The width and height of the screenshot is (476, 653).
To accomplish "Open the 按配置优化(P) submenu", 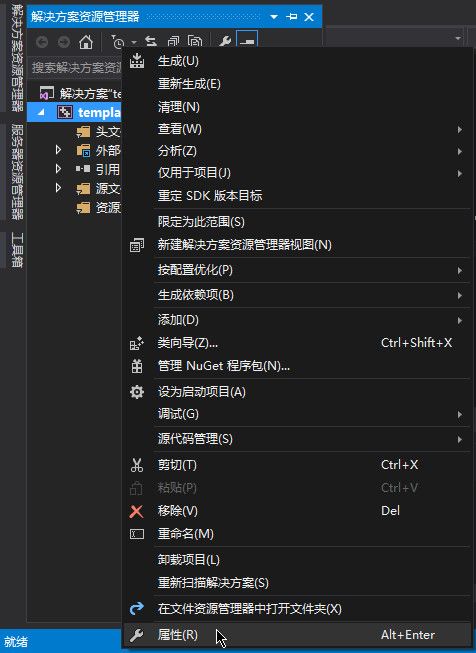I will (x=298, y=270).
